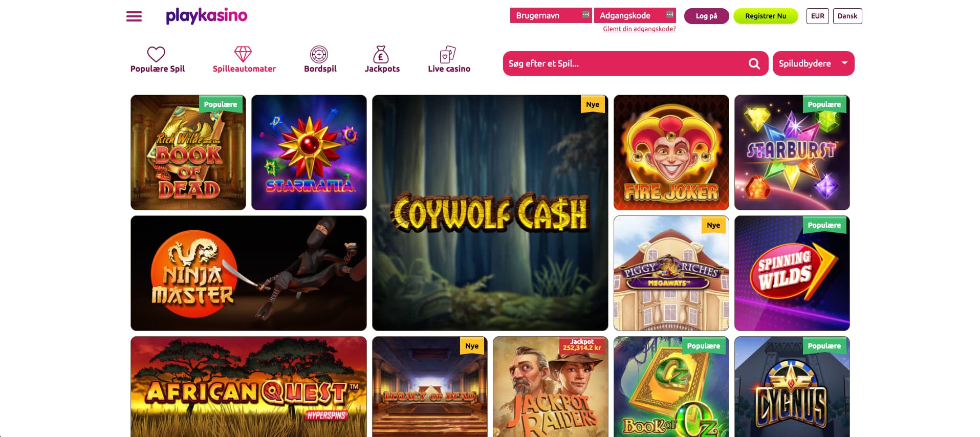Open the Glemt din adgangskode link
The width and height of the screenshot is (980, 437).
click(639, 29)
